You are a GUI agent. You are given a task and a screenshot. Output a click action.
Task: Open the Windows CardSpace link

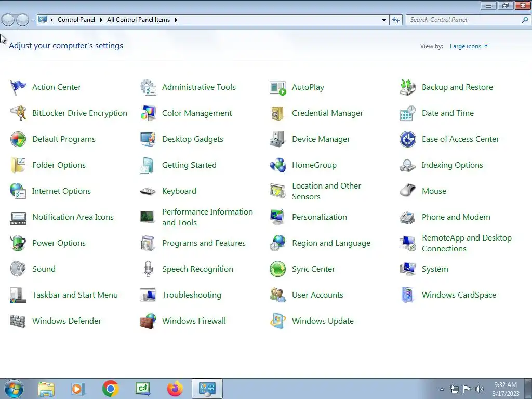(x=459, y=295)
